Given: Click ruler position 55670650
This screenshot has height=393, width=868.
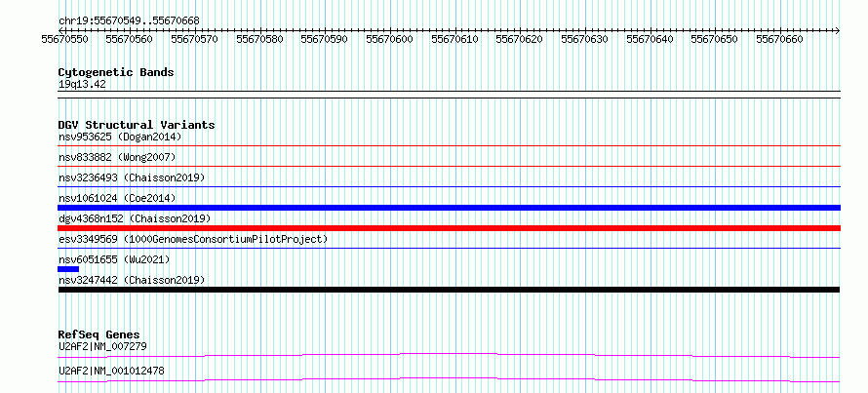Looking at the screenshot, I should point(715,39).
